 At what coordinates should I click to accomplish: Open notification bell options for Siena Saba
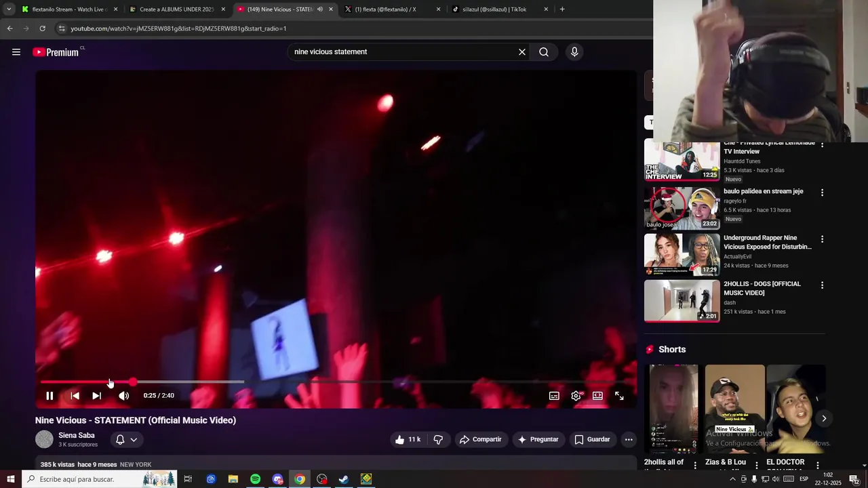point(126,439)
